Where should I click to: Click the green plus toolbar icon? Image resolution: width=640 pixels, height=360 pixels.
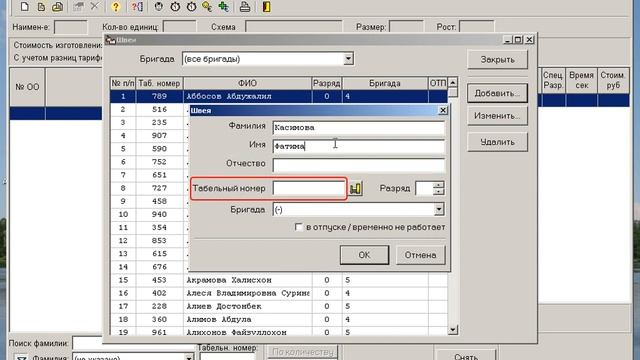[223, 7]
